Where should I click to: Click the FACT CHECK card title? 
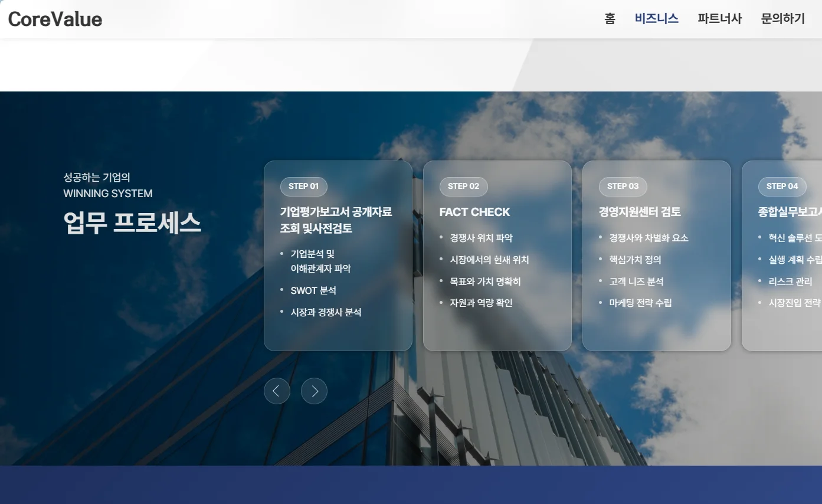474,212
